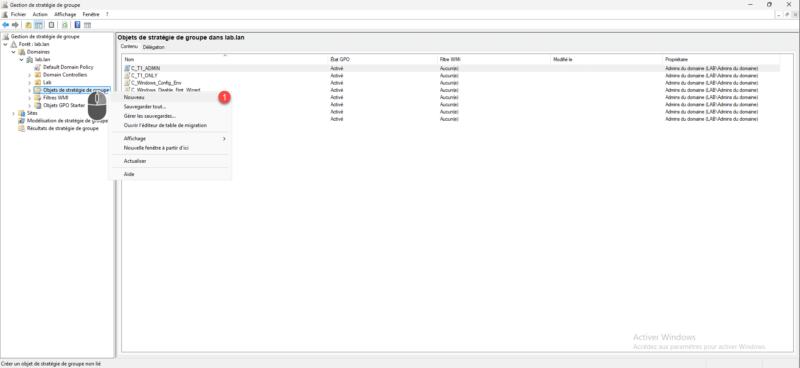This screenshot has height=368, width=800.
Task: Click the GPO icon beside C_Windows_Config_Env
Action: pyautogui.click(x=127, y=82)
